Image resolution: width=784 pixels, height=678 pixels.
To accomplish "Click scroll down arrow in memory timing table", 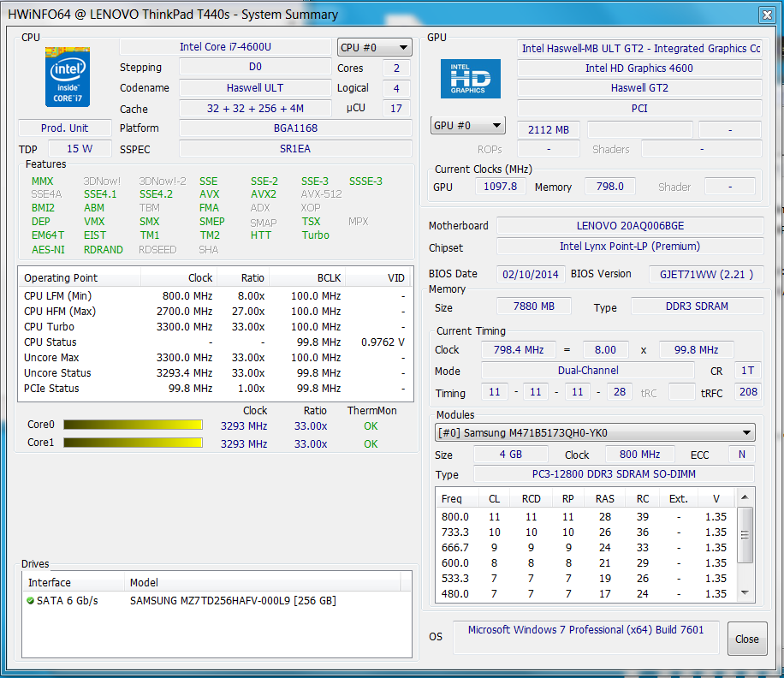I will coord(745,592).
